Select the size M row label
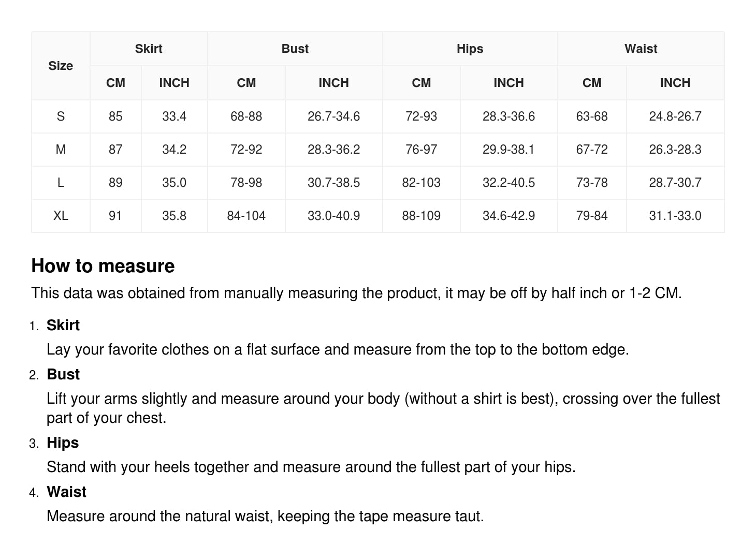The height and width of the screenshot is (559, 756). (61, 150)
